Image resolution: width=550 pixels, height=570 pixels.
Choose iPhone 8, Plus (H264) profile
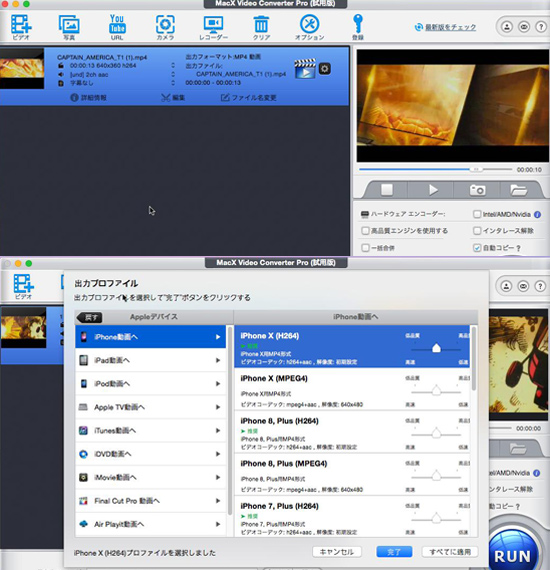click(352, 432)
